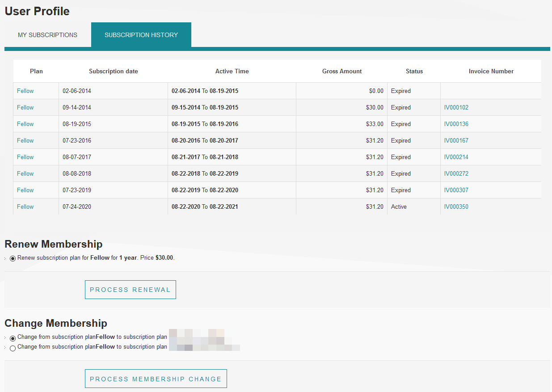Click the Active Time column header
This screenshot has height=392, width=552.
coord(232,71)
